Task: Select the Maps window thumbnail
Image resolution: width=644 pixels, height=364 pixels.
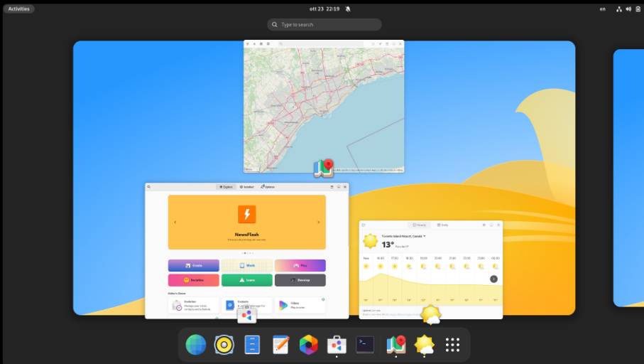Action: coord(324,106)
